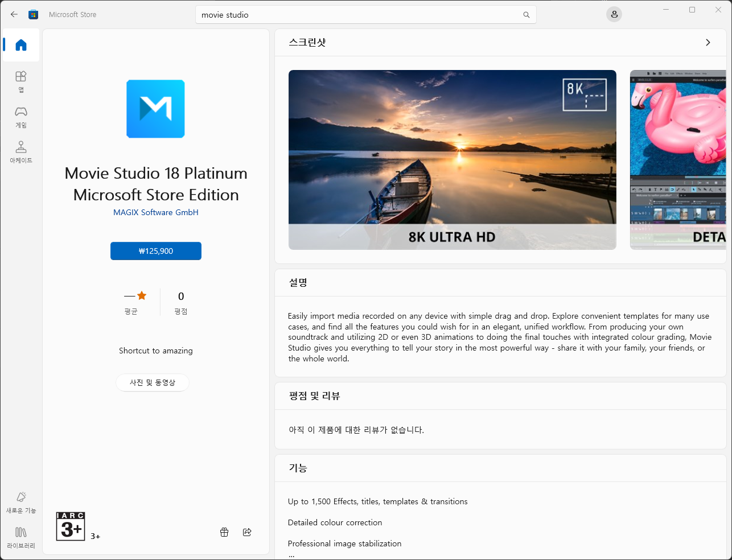This screenshot has width=732, height=560.
Task: Minimize the Microsoft Store window
Action: [x=666, y=10]
